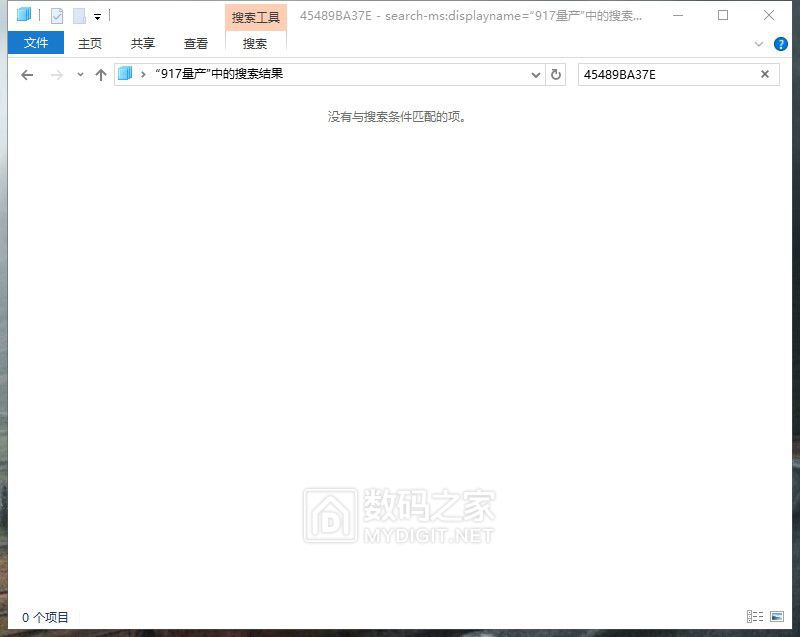Screen dimensions: 800x637
Task: Clear the search text with the X
Action: pyautogui.click(x=765, y=75)
